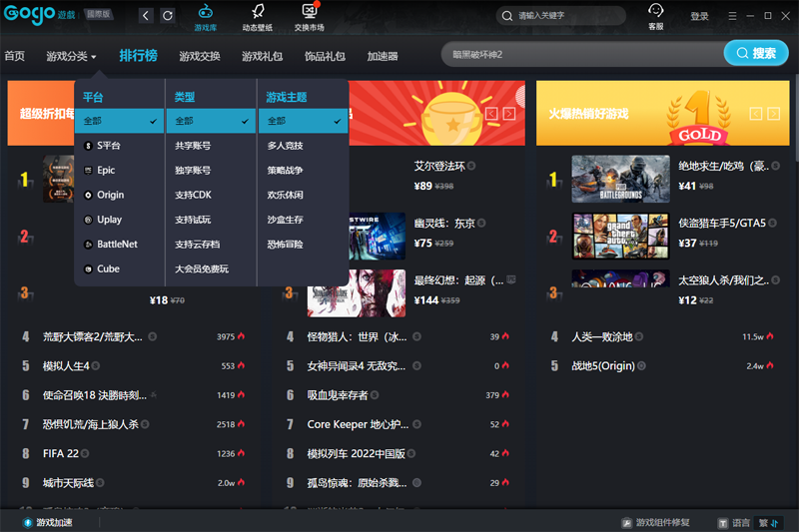Open 游戏交换 tab
Viewport: 799px width, 532px height.
point(200,56)
